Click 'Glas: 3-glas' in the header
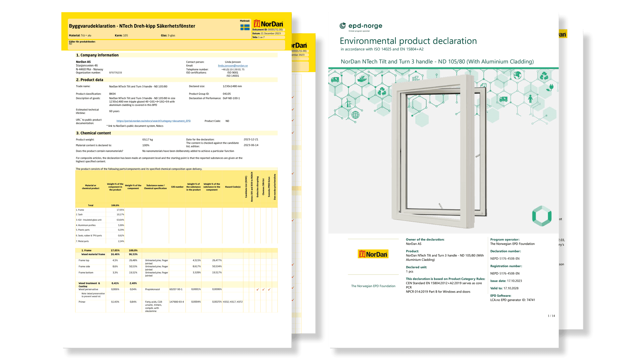644x362 pixels. pos(168,36)
